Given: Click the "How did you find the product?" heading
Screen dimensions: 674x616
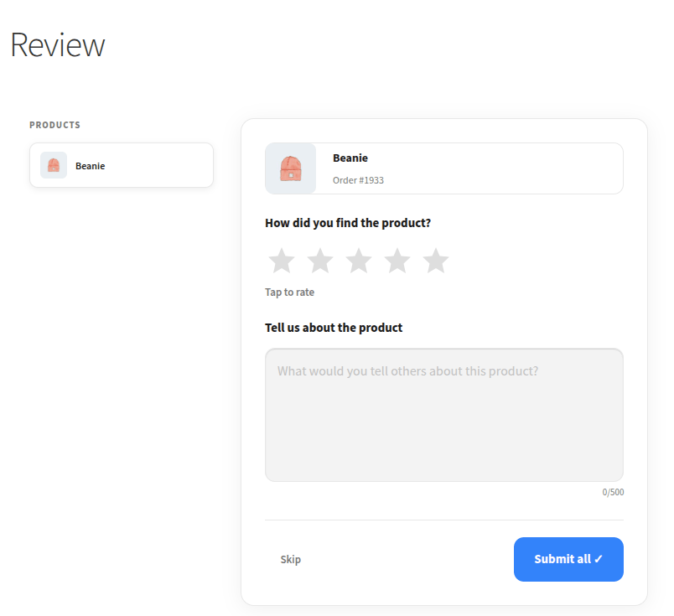Looking at the screenshot, I should 348,223.
